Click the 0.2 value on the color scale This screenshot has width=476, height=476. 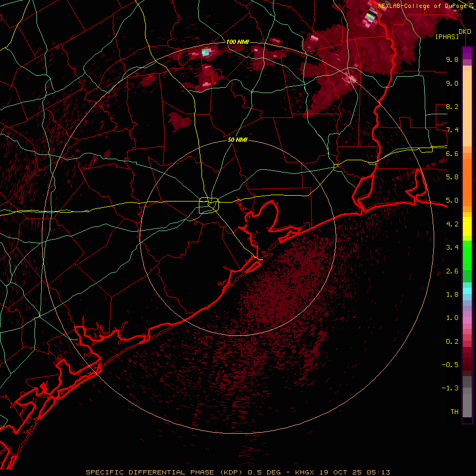click(x=452, y=342)
